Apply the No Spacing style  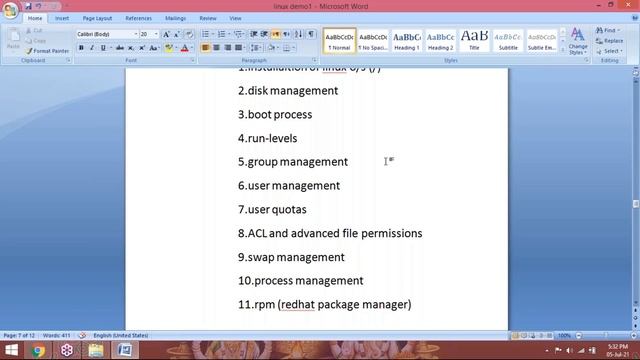point(373,41)
